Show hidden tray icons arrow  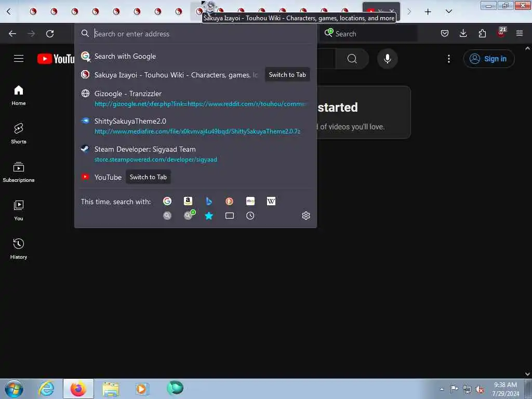[x=442, y=389]
